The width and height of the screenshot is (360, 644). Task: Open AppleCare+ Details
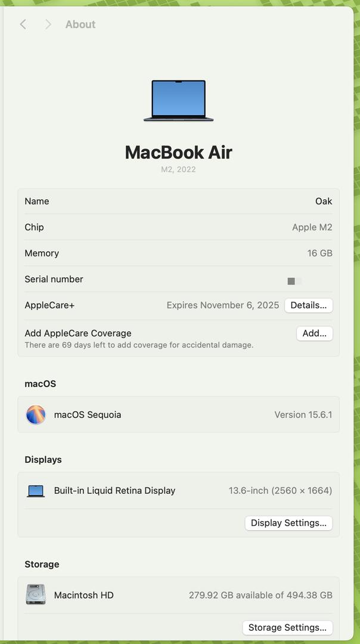pyautogui.click(x=309, y=305)
